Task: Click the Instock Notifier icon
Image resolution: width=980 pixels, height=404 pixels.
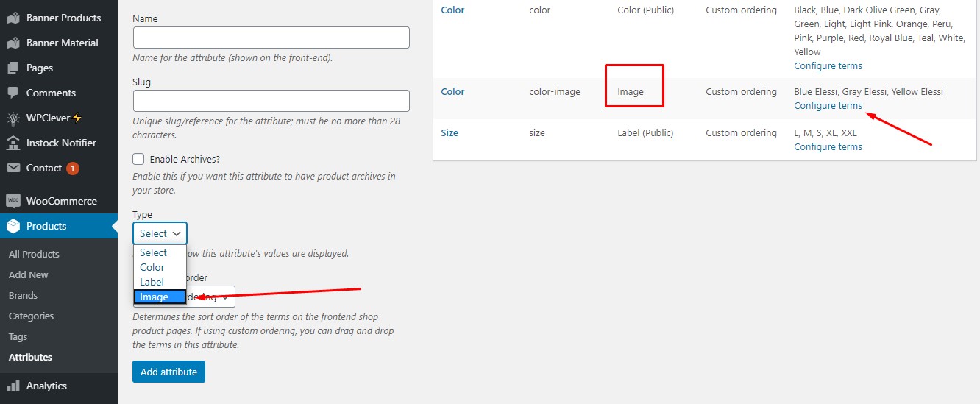Action: tap(13, 143)
